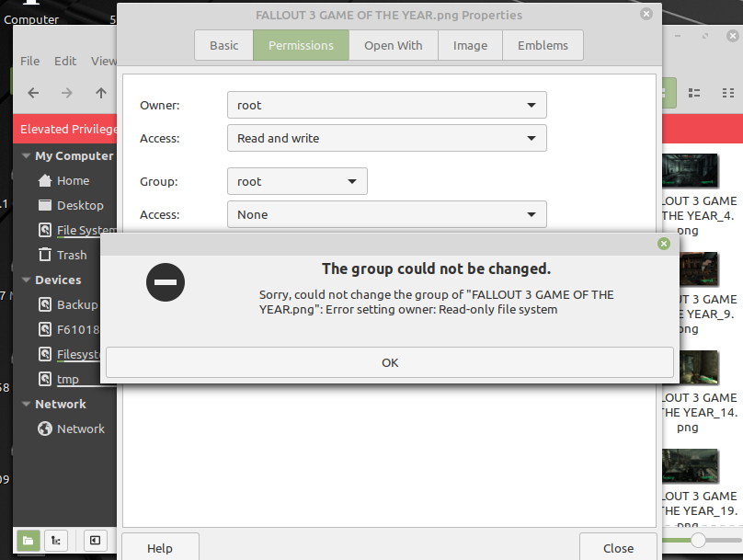Select FALLOUT 3 GAME OF THE YEAR_4 thumbnail

click(690, 169)
